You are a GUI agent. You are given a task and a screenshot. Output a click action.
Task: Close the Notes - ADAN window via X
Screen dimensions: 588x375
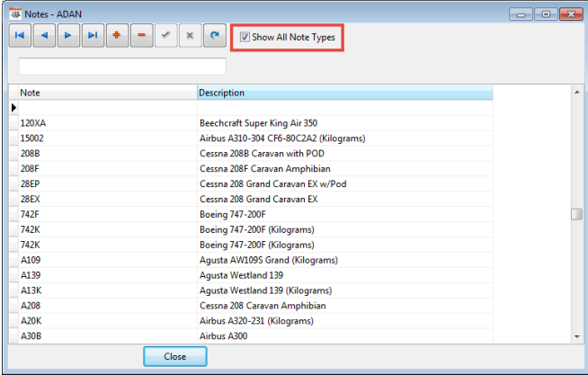click(571, 14)
